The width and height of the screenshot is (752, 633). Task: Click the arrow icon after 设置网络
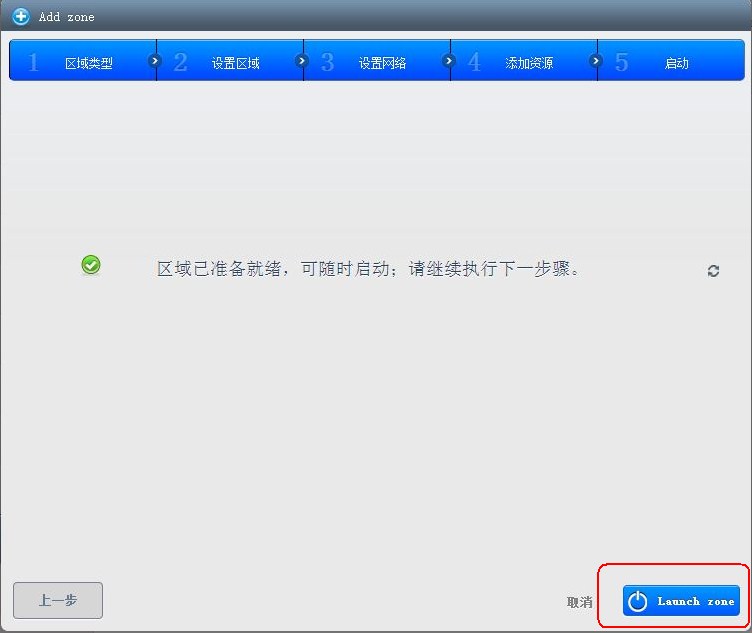pos(448,61)
